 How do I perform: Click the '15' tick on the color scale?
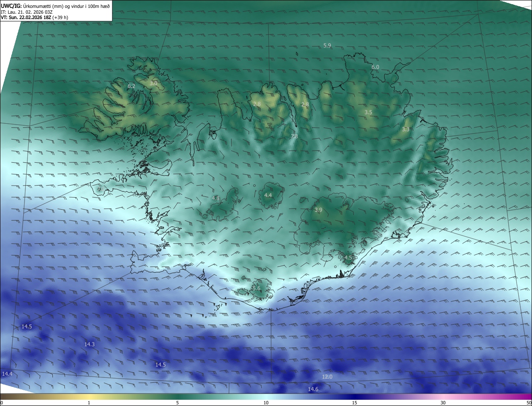coord(355,403)
